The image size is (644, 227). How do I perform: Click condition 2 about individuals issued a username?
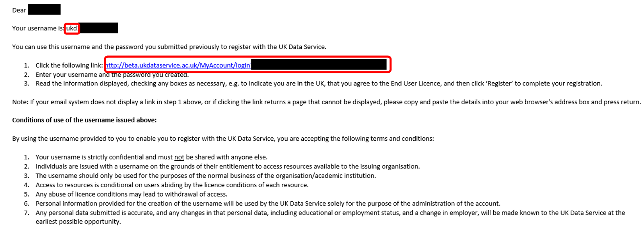coord(228,167)
